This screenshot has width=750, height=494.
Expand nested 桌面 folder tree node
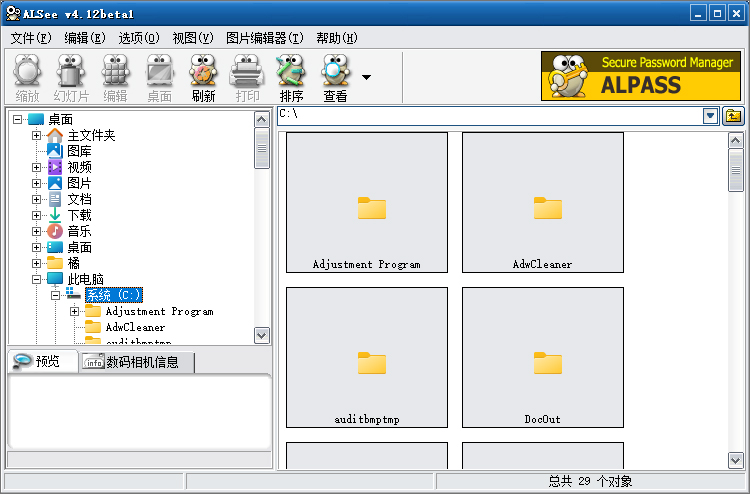[36, 247]
